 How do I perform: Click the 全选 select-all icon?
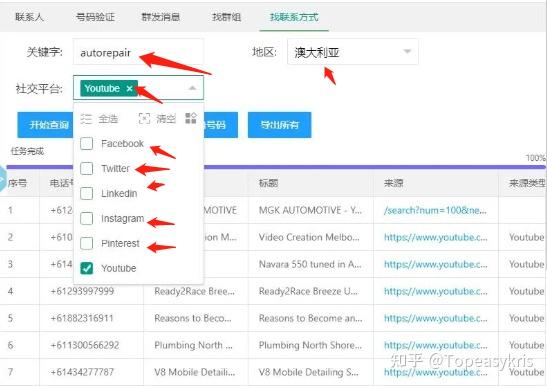(x=86, y=119)
